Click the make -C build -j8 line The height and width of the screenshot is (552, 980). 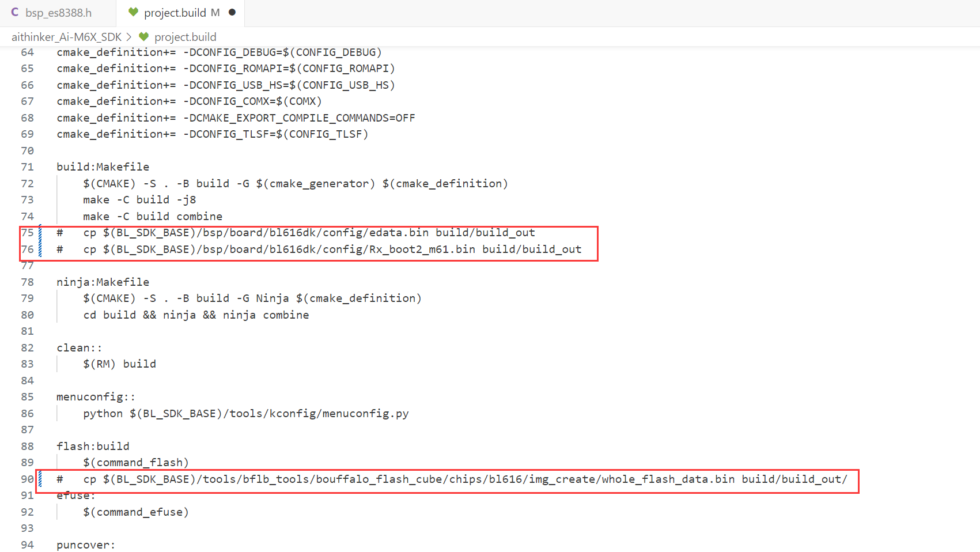tap(139, 200)
